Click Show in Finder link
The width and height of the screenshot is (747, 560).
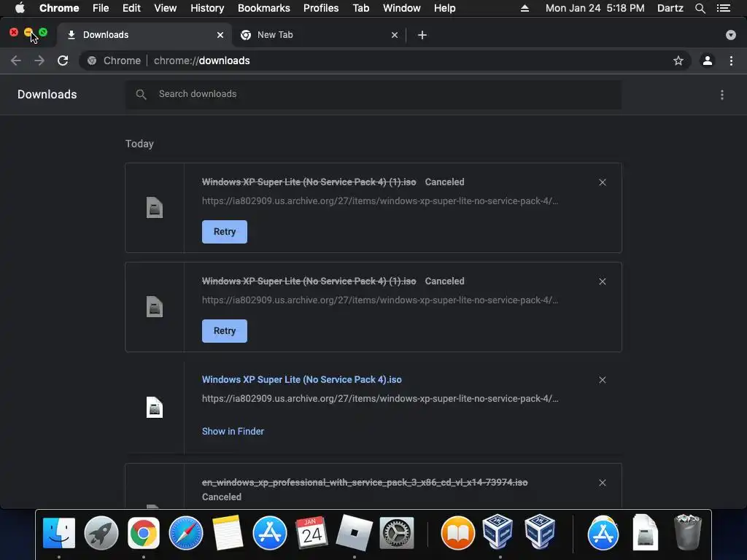click(233, 432)
